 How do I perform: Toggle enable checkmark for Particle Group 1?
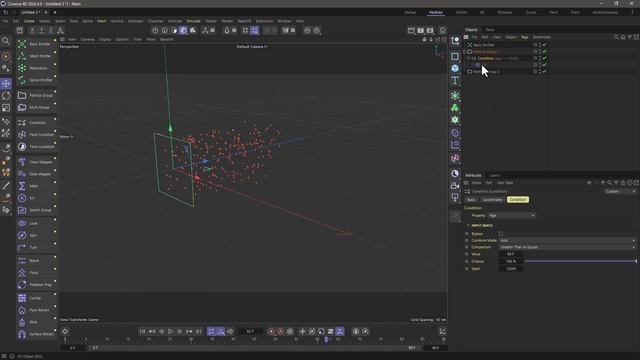point(544,51)
